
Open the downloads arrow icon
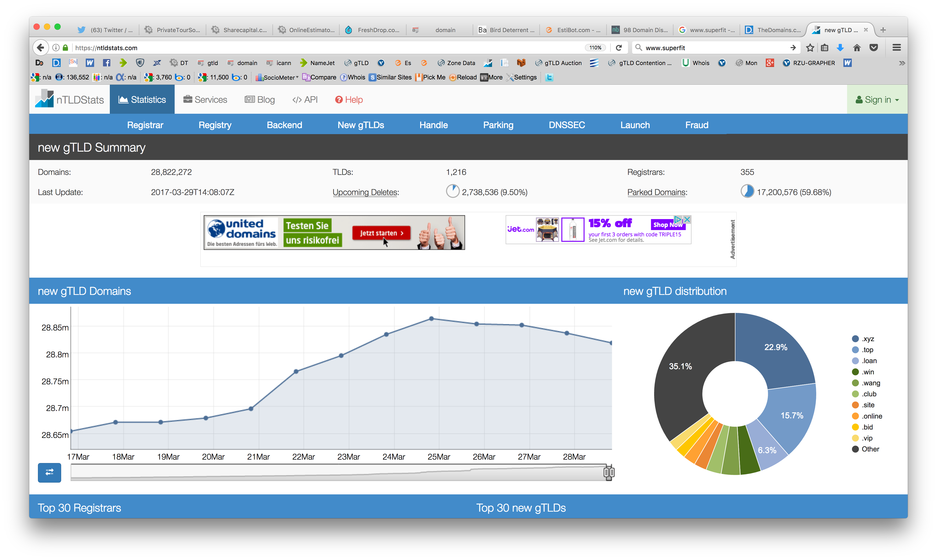[x=840, y=48]
